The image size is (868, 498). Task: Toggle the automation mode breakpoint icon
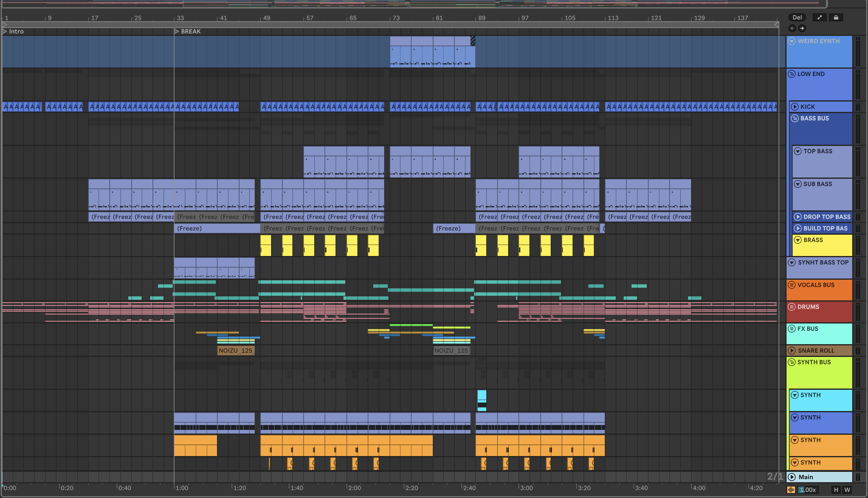tap(819, 17)
